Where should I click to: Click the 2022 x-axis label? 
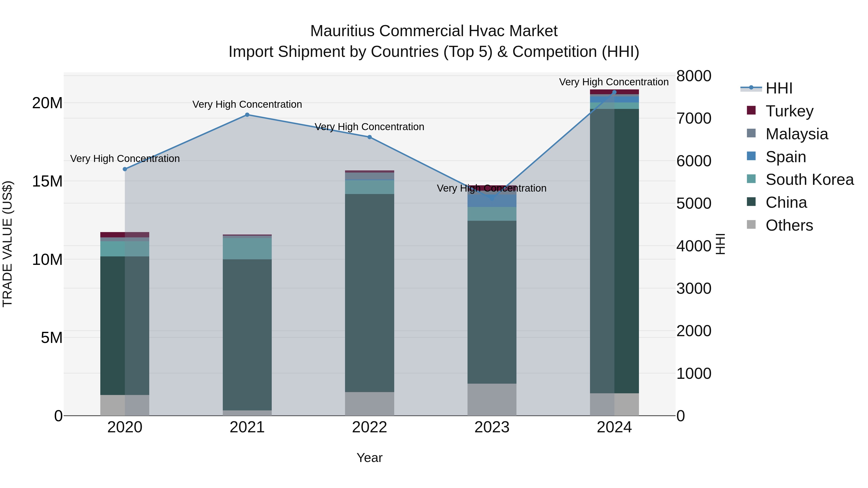click(370, 428)
